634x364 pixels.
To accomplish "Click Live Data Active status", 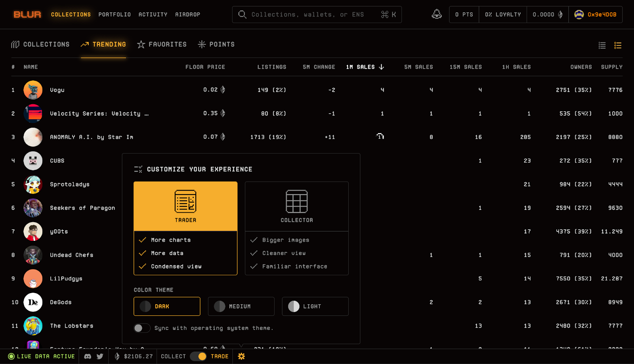I will click(x=42, y=356).
